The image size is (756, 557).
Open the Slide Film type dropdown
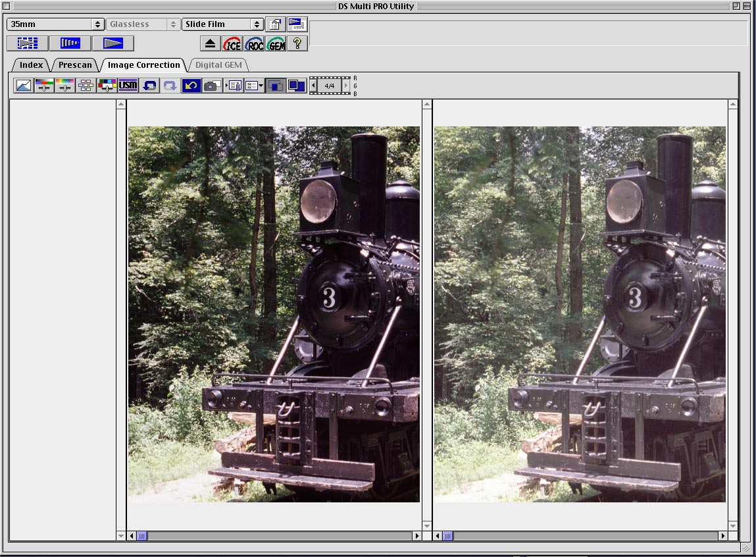pyautogui.click(x=223, y=24)
